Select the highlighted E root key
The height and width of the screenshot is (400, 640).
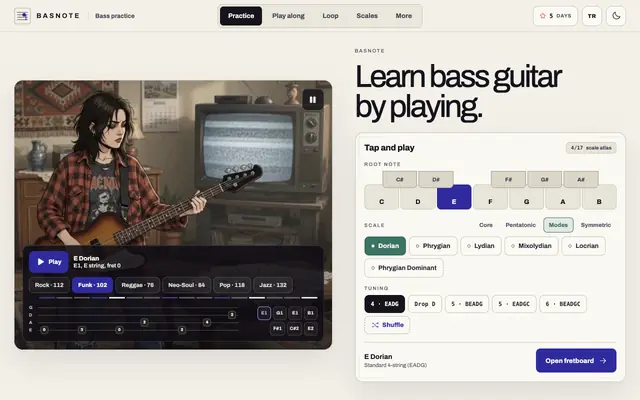pyautogui.click(x=454, y=197)
